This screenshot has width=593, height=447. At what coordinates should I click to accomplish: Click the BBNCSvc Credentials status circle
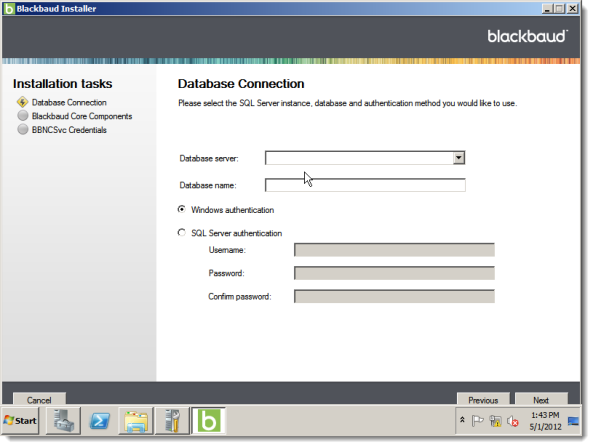tap(23, 129)
